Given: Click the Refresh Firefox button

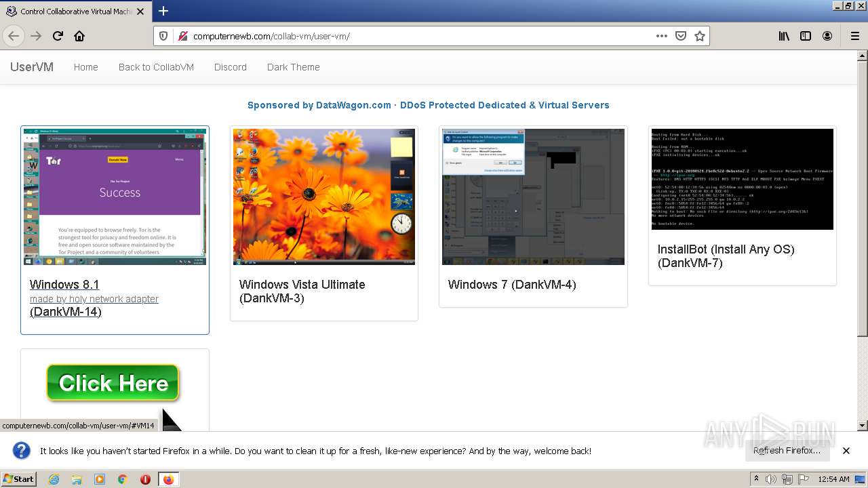Looking at the screenshot, I should point(787,451).
